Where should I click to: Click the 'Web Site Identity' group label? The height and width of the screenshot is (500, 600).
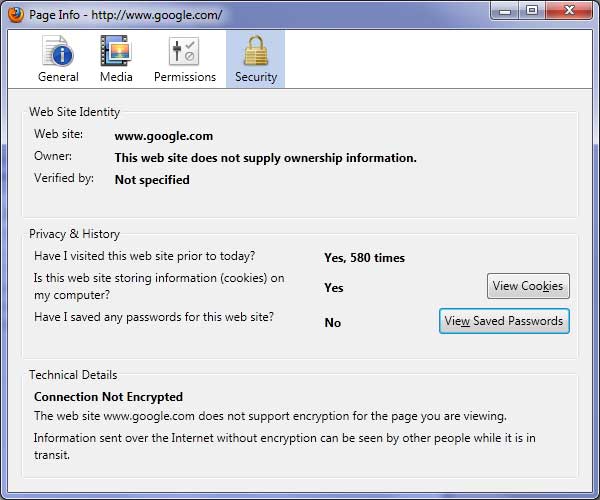pos(75,112)
